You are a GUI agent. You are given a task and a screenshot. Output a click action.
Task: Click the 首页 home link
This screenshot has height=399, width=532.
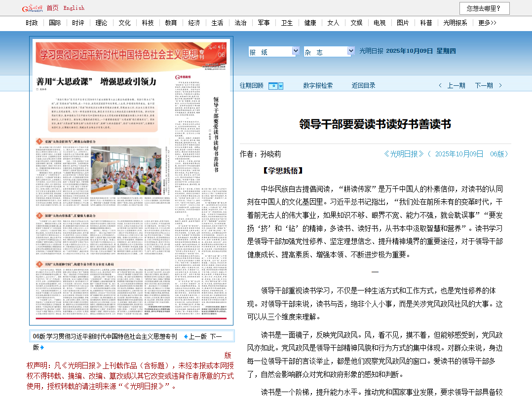coord(52,8)
